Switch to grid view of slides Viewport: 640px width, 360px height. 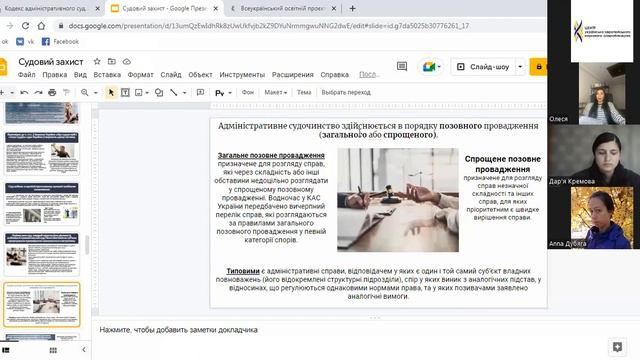(53, 350)
